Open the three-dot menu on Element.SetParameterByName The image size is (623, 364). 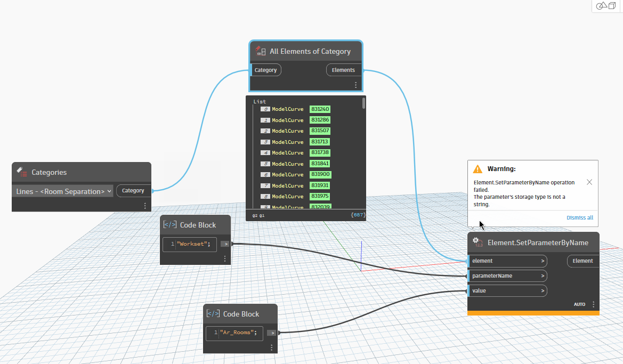tap(593, 304)
